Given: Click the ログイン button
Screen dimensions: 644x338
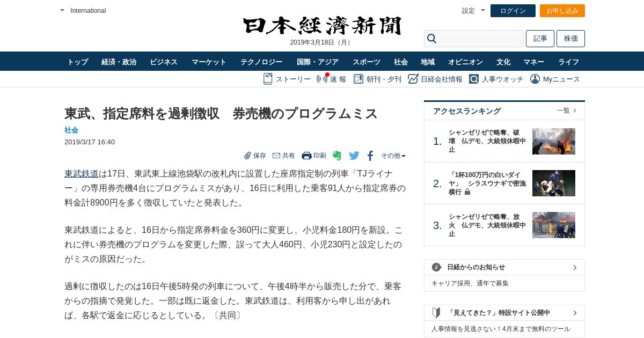Looking at the screenshot, I should [x=513, y=11].
